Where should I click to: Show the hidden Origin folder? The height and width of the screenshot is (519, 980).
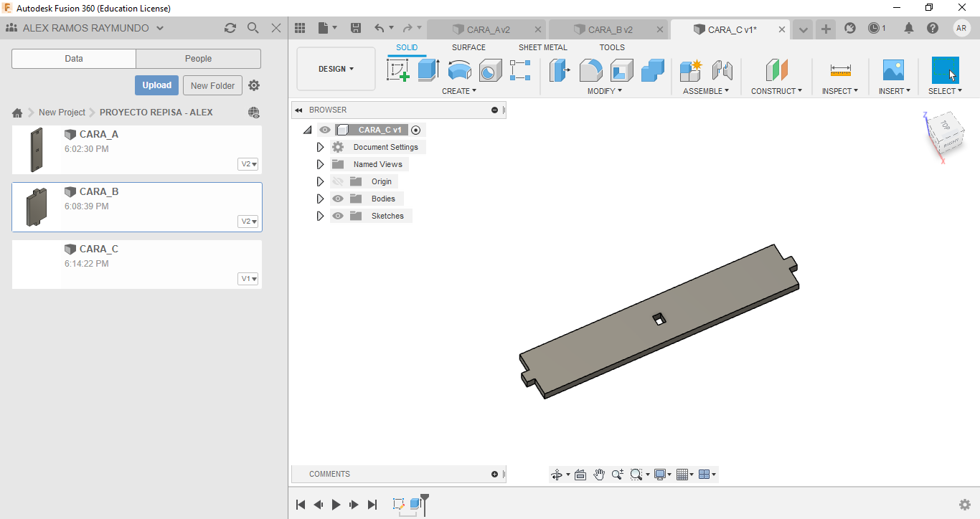[x=338, y=181]
